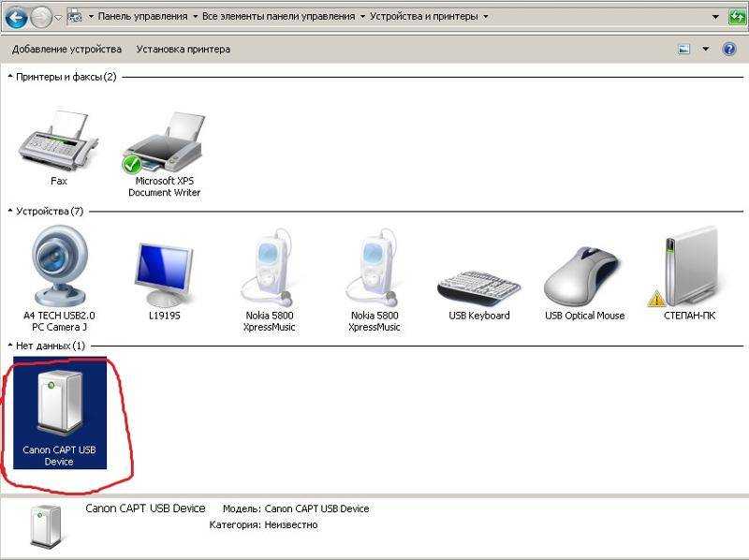Open 'Все элементы панели управления' breadcrumb
Image resolution: width=749 pixels, height=560 pixels.
pos(278,17)
